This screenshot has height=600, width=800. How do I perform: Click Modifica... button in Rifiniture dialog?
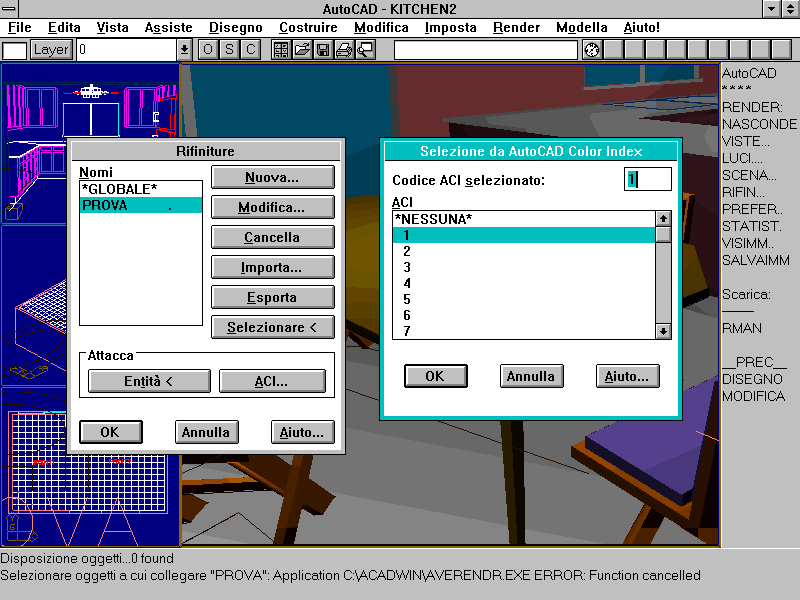point(273,208)
